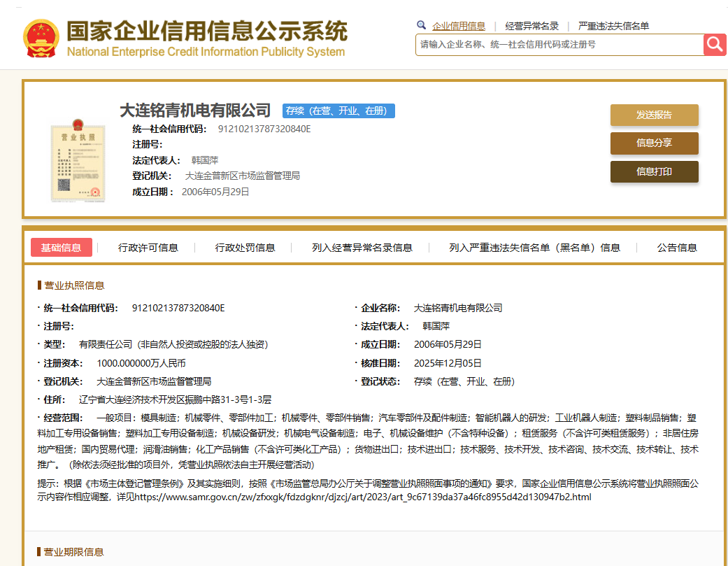728x566 pixels.
Task: Open the 列入经营异常名录信息 tab
Action: tap(362, 248)
